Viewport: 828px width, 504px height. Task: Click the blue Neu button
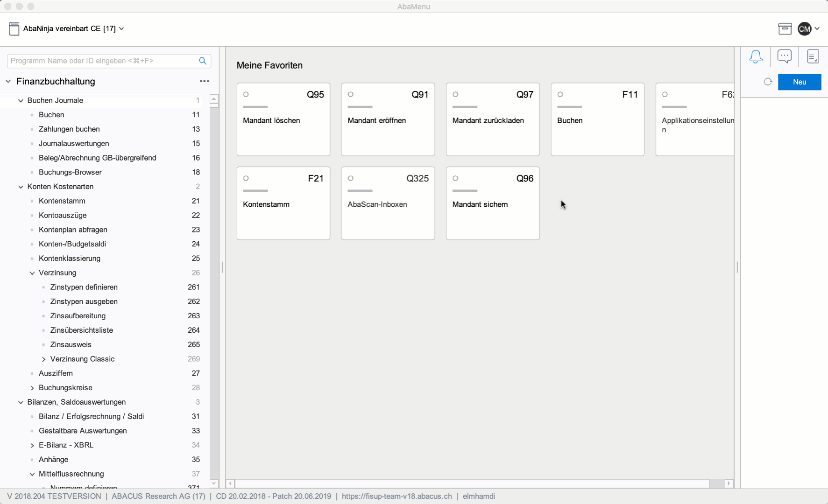point(799,82)
